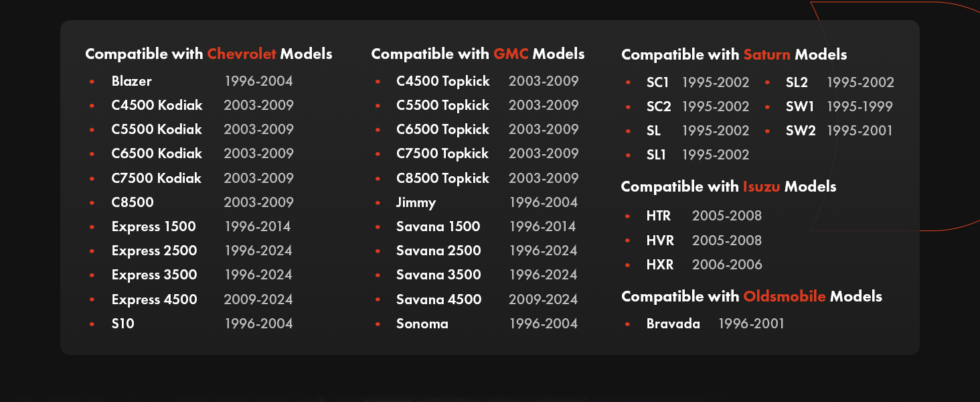This screenshot has width=980, height=402.
Task: Click the C8500 Topkick model name
Action: click(x=442, y=178)
